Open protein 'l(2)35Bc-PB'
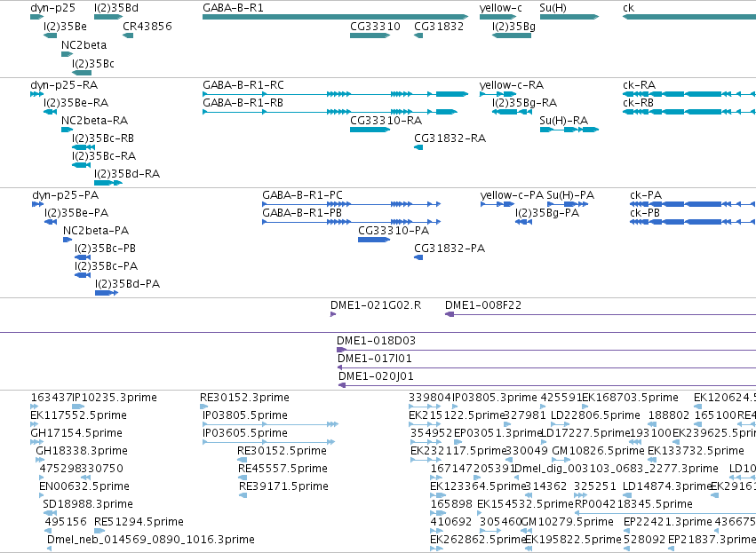The image size is (756, 553). 105,249
